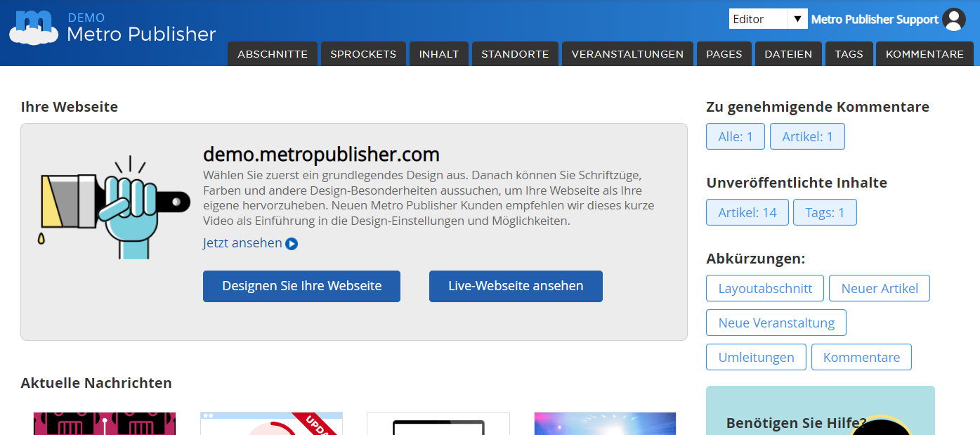This screenshot has height=435, width=980.
Task: Show all pending comments (Alle: 1)
Action: [736, 136]
